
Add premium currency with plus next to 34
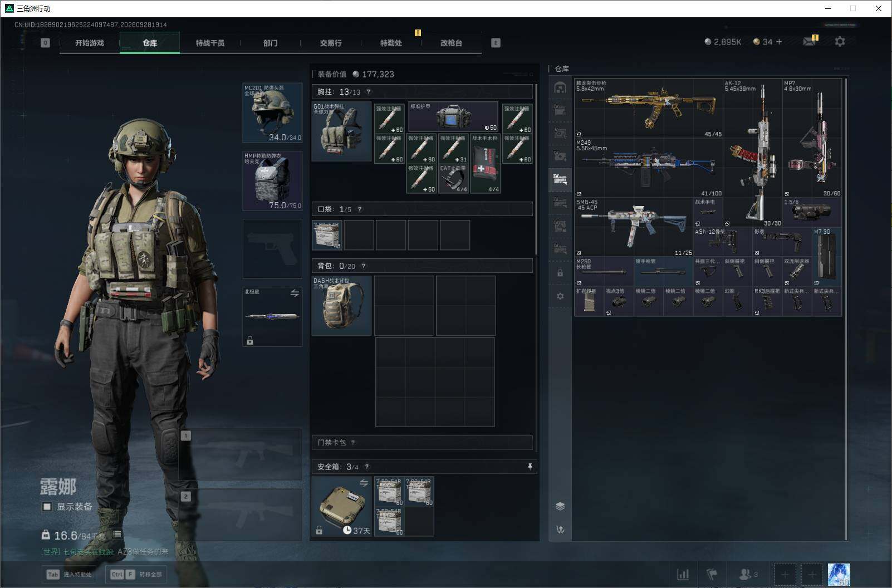coord(778,42)
